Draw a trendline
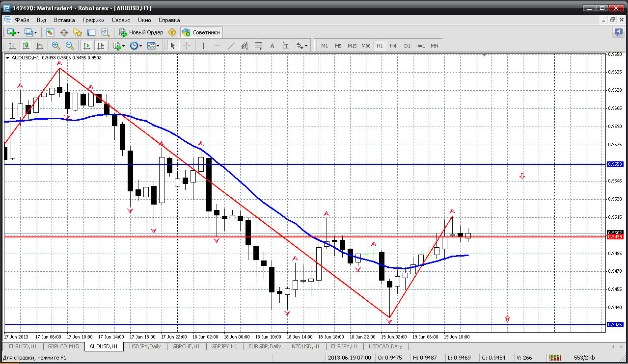 (x=231, y=46)
